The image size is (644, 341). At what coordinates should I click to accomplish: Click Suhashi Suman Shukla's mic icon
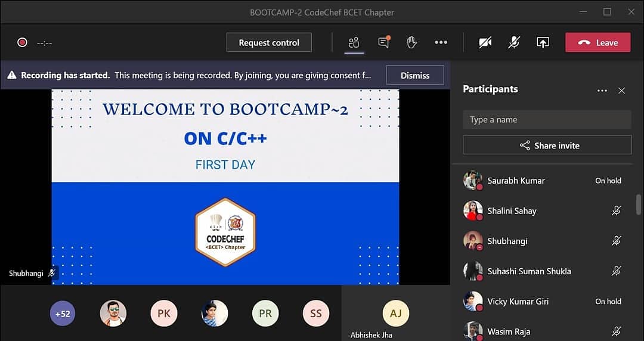point(616,271)
